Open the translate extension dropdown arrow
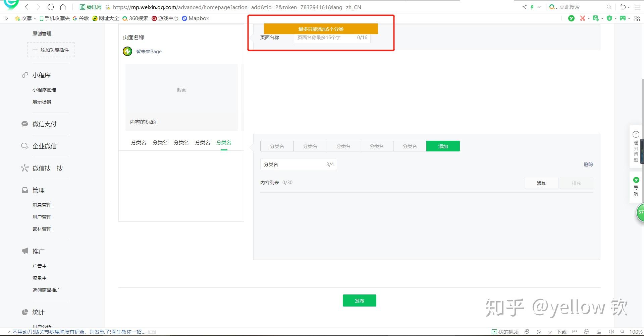 click(602, 19)
